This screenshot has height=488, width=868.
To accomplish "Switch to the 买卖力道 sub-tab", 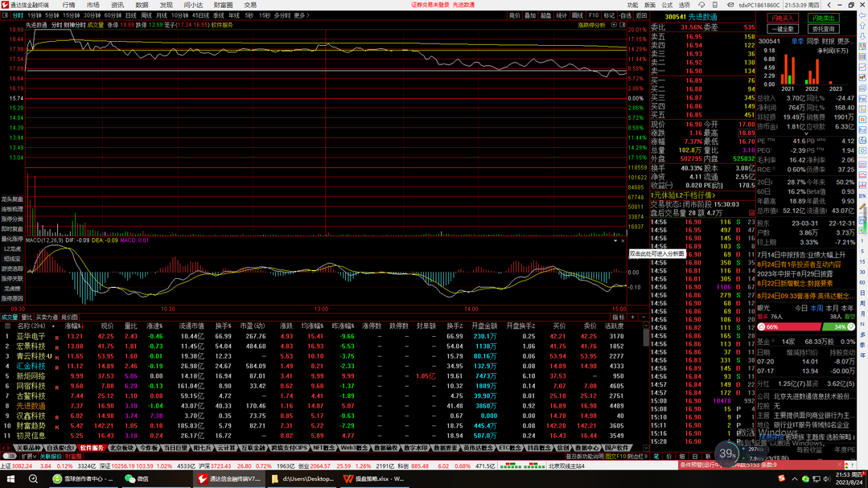I will point(47,318).
